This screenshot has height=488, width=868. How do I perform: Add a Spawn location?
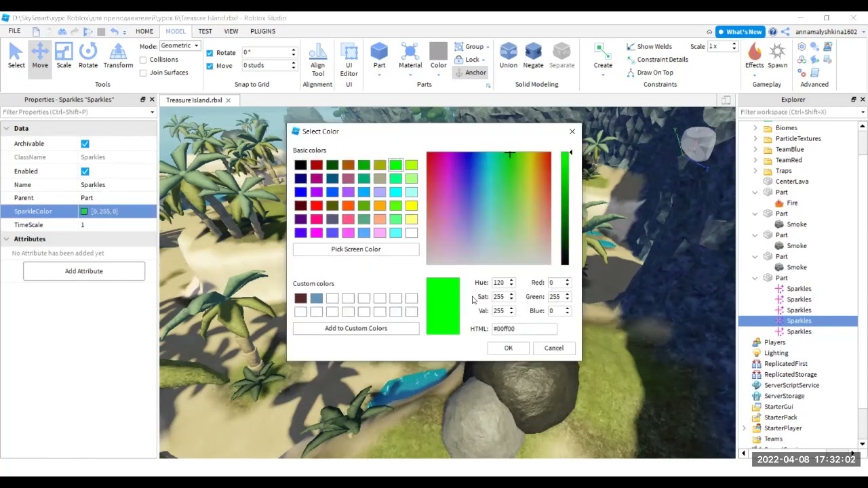tap(777, 56)
